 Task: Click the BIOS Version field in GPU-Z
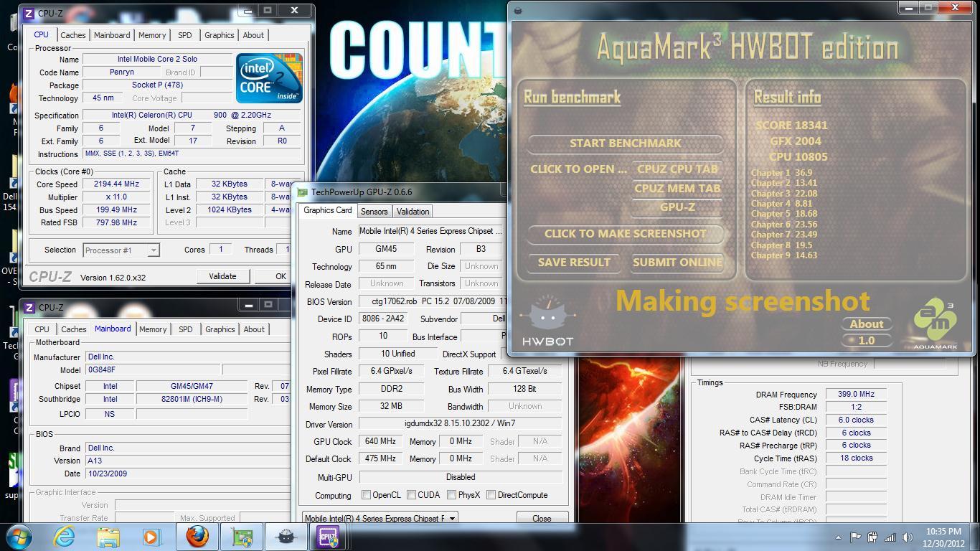[x=433, y=302]
